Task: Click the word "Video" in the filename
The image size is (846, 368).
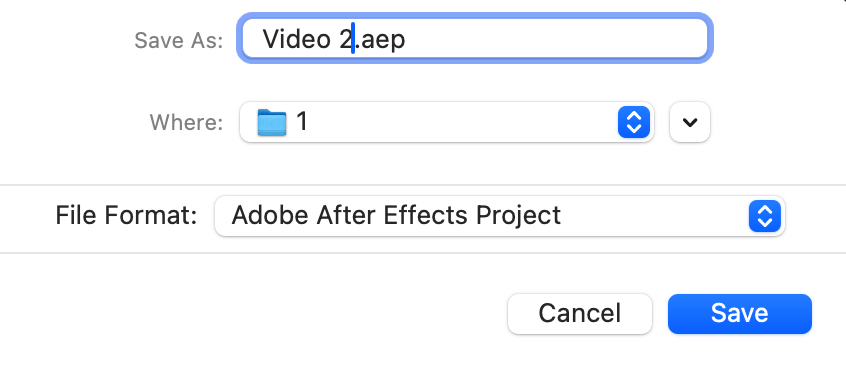Action: [x=297, y=39]
